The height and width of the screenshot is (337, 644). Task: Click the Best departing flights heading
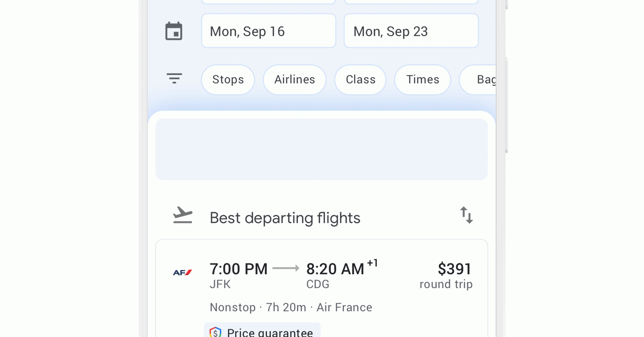(285, 218)
